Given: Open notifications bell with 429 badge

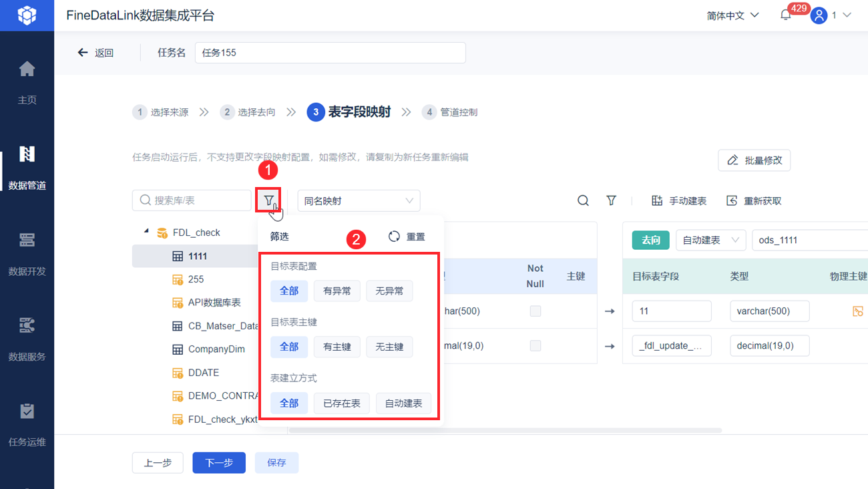Looking at the screenshot, I should 786,15.
